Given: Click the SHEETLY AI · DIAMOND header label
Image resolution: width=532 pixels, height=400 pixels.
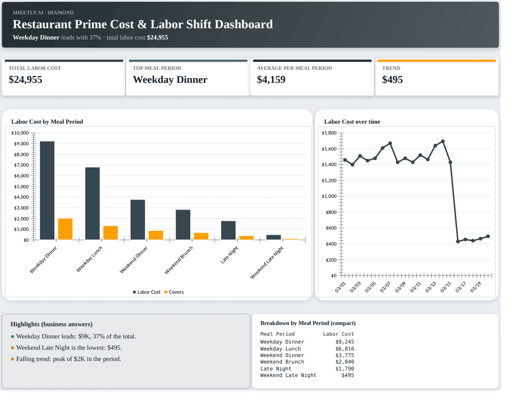Looking at the screenshot, I should 43,13.
